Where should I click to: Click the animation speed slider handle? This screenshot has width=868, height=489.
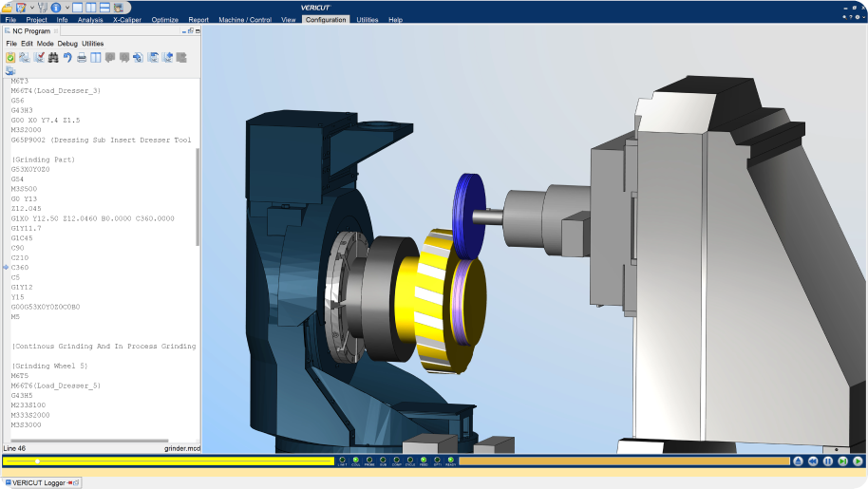click(x=37, y=461)
